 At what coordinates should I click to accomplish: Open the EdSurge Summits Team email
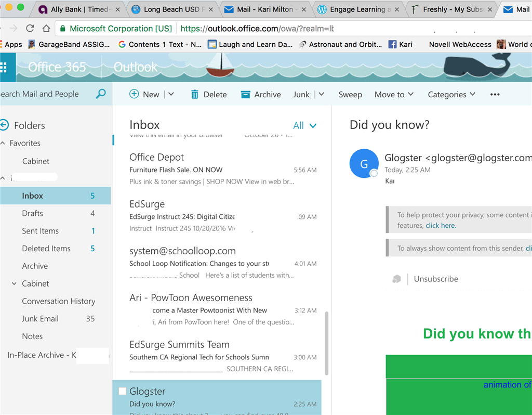217,357
